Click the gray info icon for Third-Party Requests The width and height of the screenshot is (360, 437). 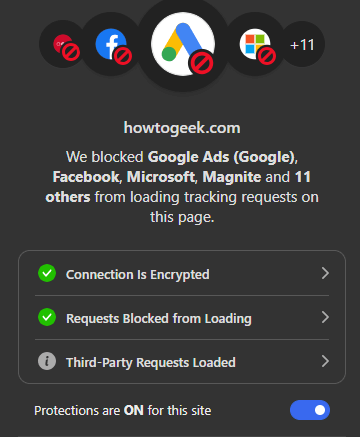point(47,361)
